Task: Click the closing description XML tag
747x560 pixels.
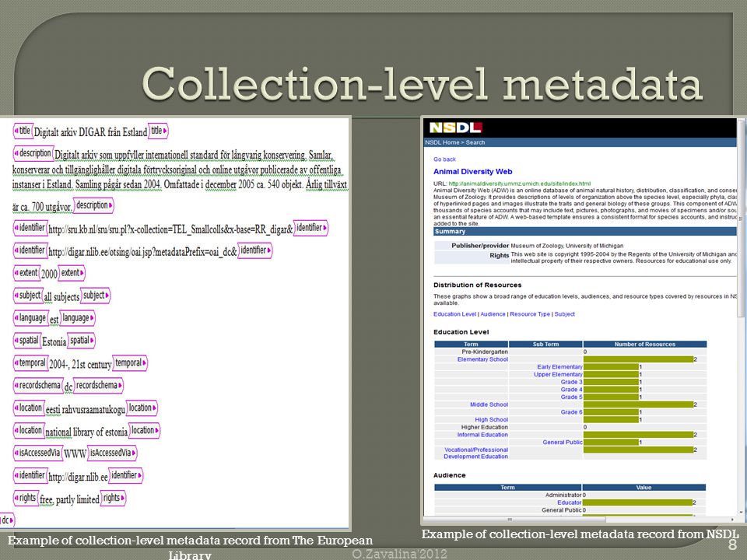Action: [x=94, y=205]
